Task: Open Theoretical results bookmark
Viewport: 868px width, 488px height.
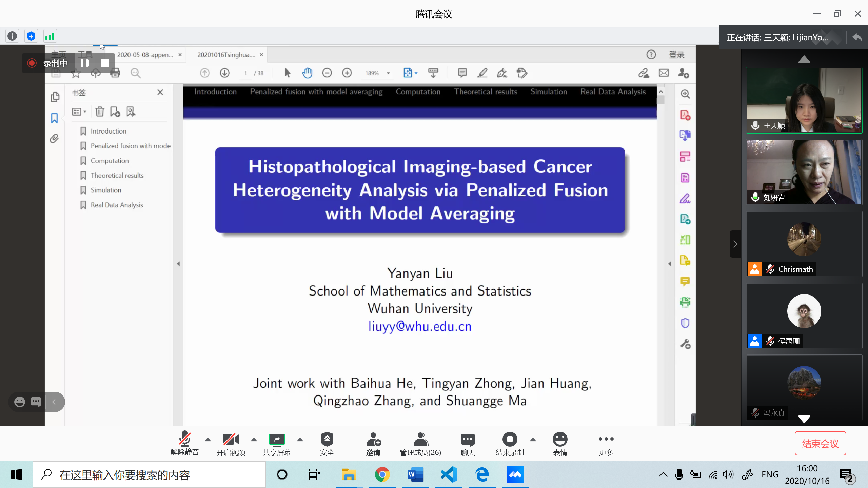Action: pyautogui.click(x=117, y=175)
